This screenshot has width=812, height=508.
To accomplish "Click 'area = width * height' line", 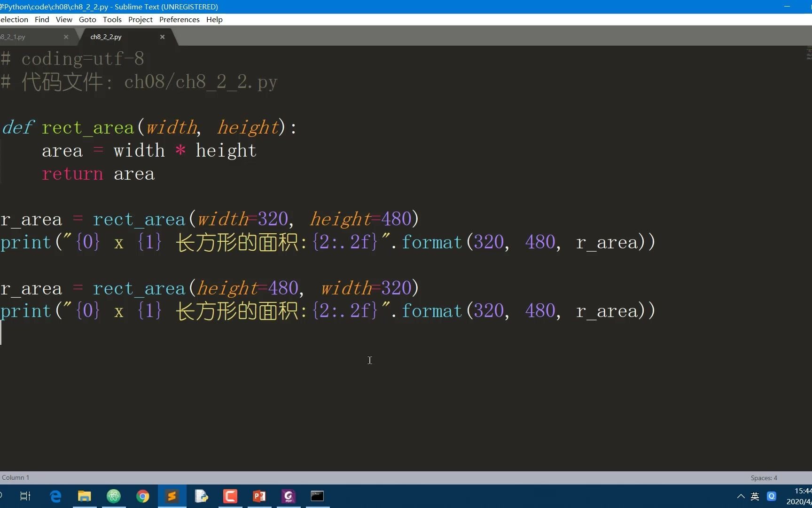I will [x=149, y=151].
